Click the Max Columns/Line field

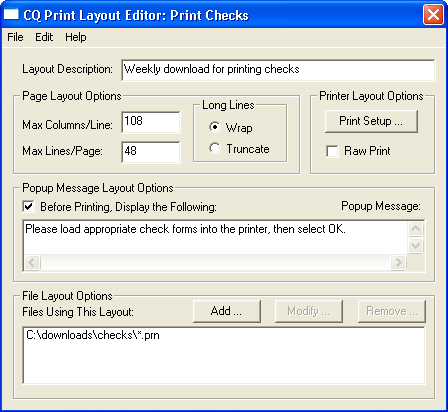tap(151, 122)
